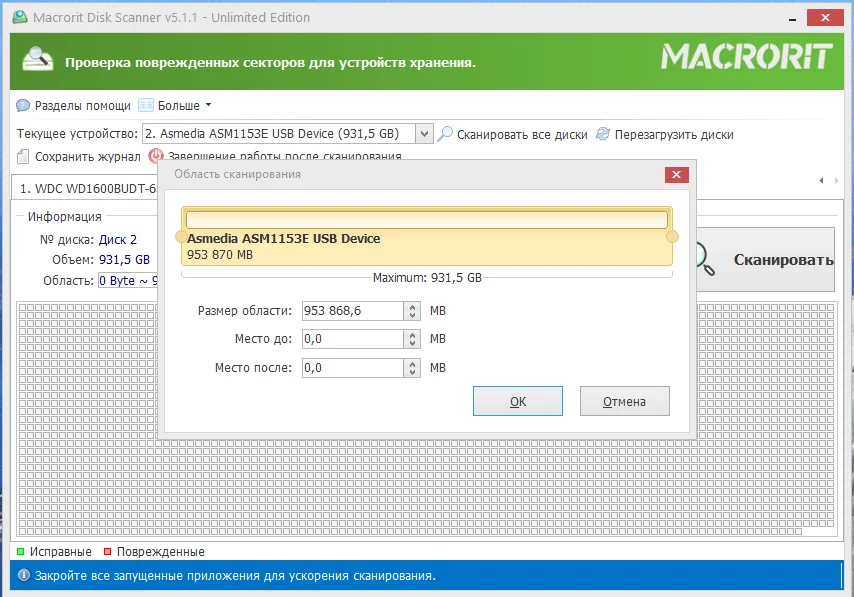Click the Место до spinner arrows
The image size is (854, 597).
click(x=412, y=339)
